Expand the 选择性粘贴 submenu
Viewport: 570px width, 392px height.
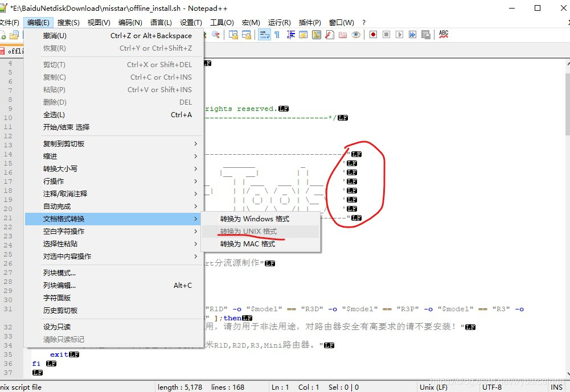(x=113, y=244)
